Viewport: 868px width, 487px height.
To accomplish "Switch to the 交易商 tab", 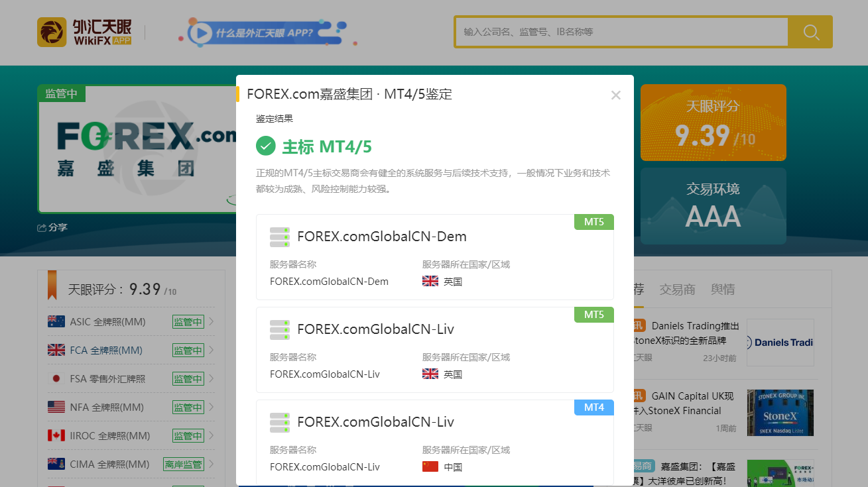I will coord(677,290).
